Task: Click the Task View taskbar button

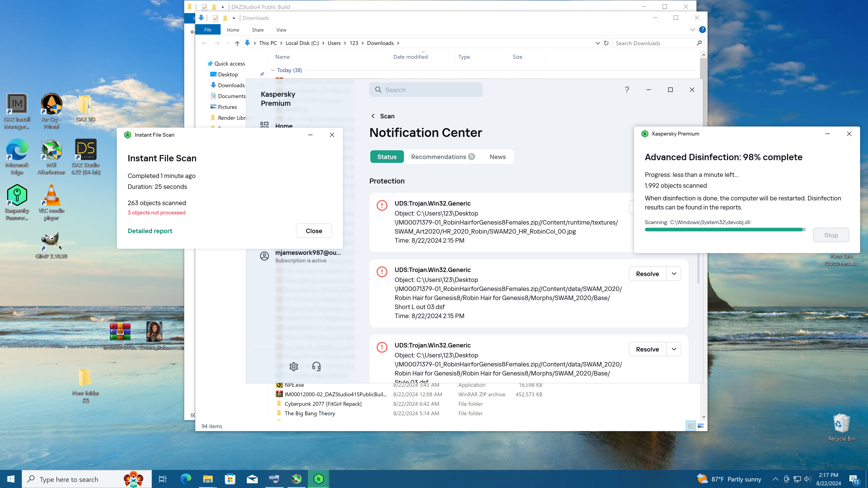Action: 163,479
